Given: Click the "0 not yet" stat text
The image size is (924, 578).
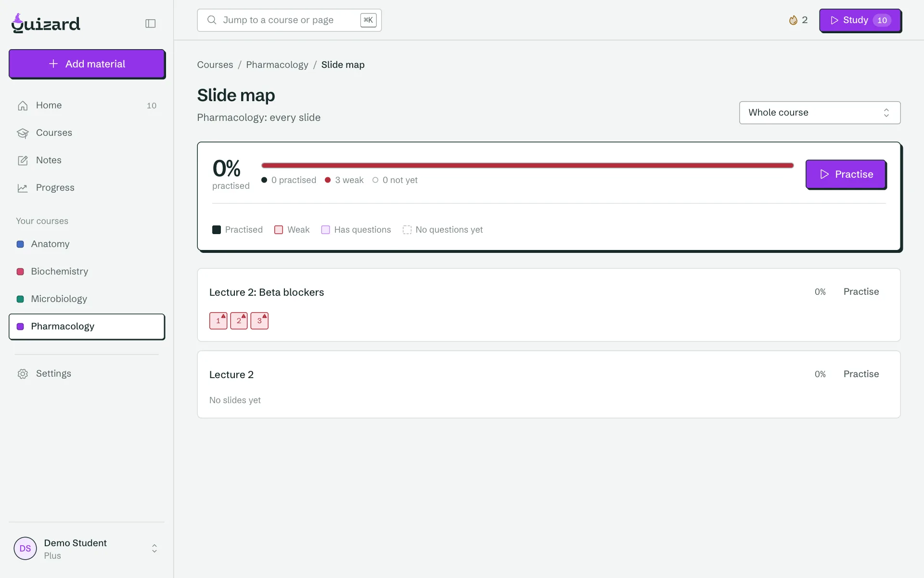Looking at the screenshot, I should [x=400, y=180].
